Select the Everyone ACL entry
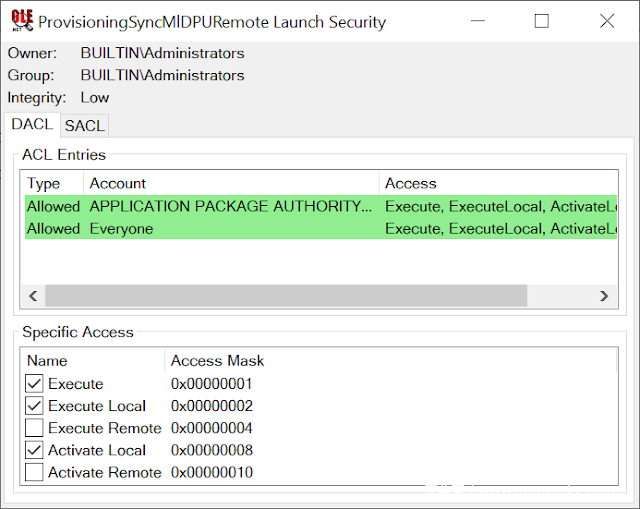The image size is (640, 509). coord(121,228)
